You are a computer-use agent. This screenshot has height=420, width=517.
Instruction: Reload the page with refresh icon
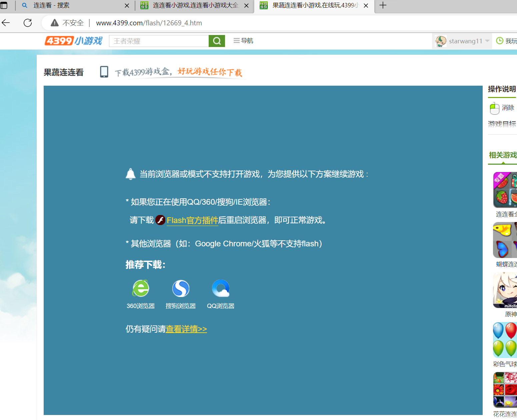coord(28,23)
